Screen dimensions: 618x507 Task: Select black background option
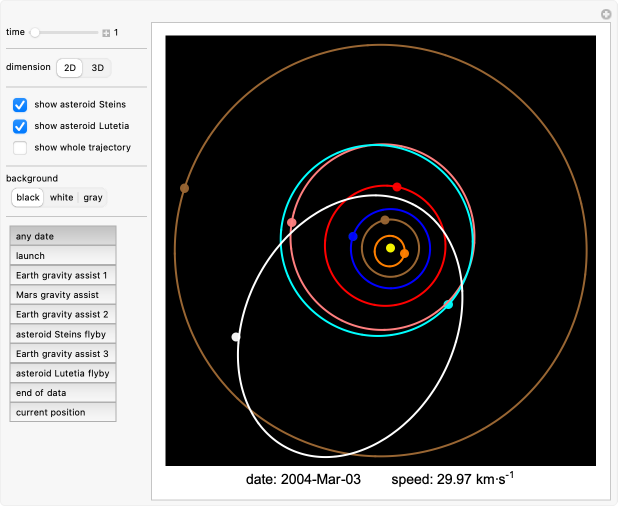pos(28,197)
